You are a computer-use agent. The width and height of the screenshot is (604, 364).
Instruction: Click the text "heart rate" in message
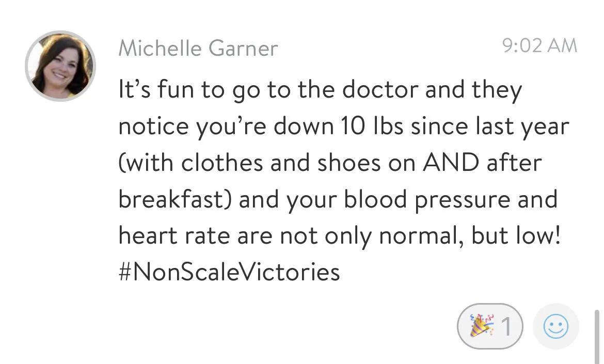pyautogui.click(x=174, y=235)
